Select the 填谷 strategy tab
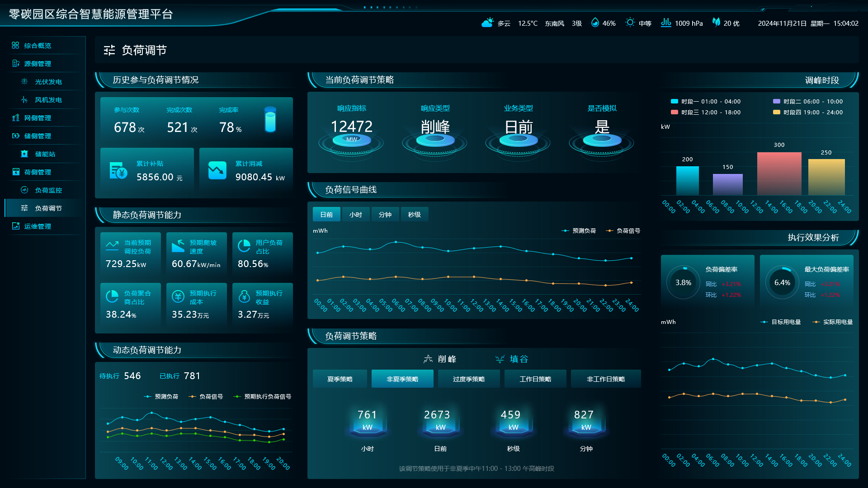868x488 pixels. 512,359
